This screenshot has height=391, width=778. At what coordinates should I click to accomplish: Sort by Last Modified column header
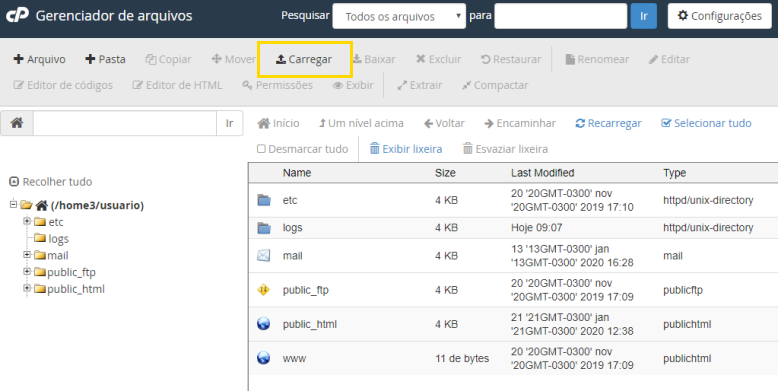tap(542, 173)
